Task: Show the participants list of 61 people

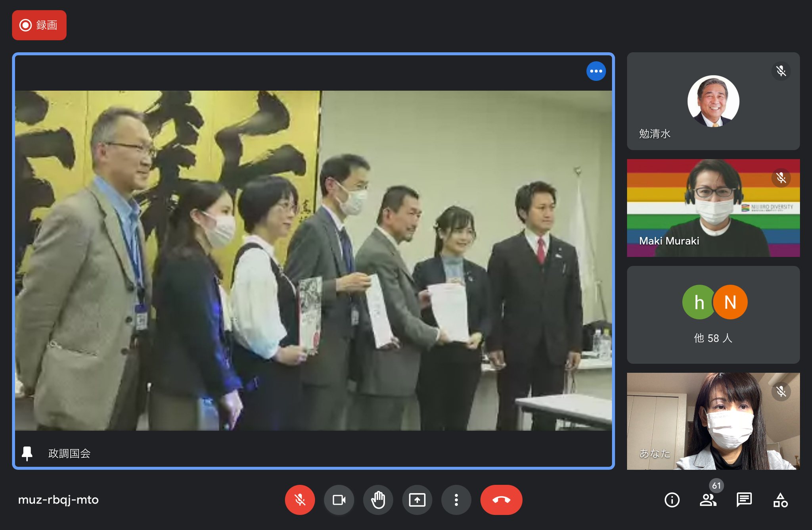Action: pos(708,500)
